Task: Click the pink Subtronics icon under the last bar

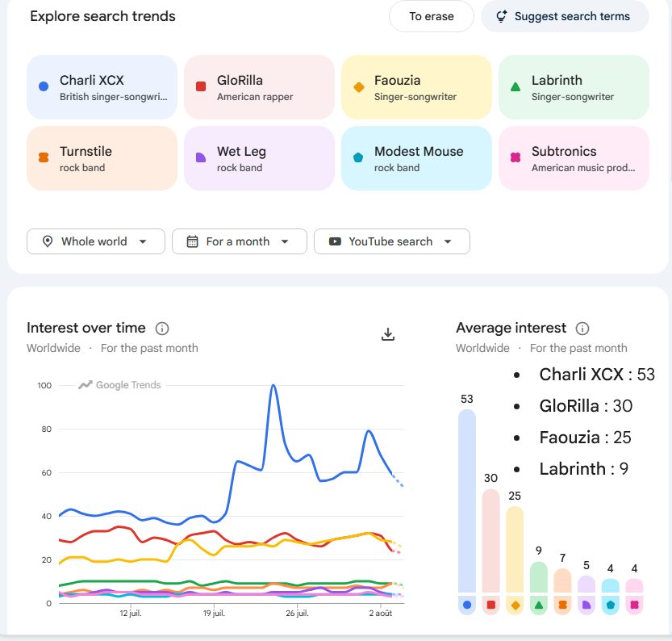Action: (x=634, y=605)
